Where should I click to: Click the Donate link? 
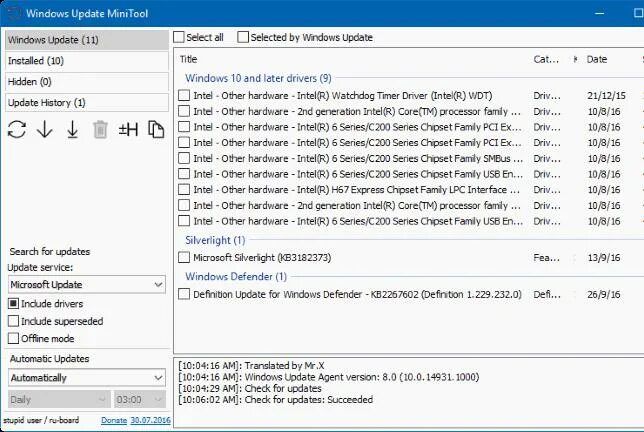click(x=114, y=421)
